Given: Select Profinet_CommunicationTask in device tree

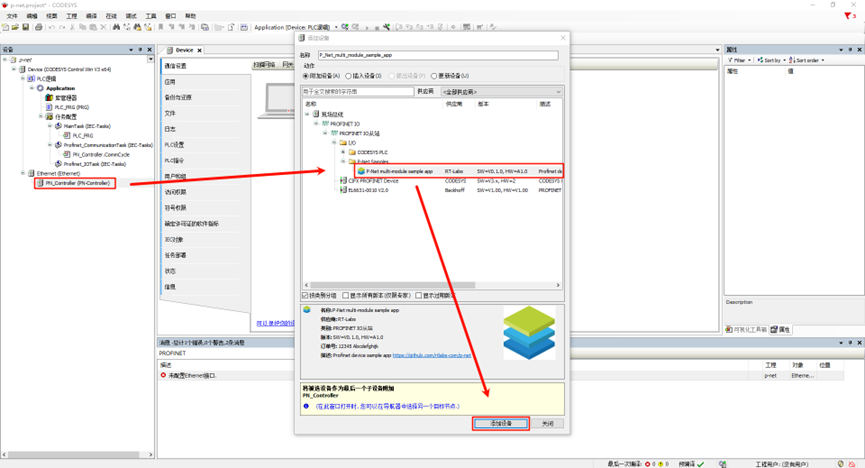Looking at the screenshot, I should tap(108, 145).
